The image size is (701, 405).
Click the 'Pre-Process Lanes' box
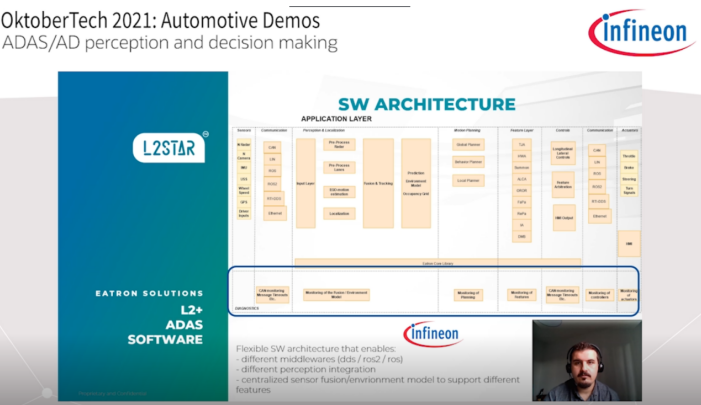(x=339, y=168)
